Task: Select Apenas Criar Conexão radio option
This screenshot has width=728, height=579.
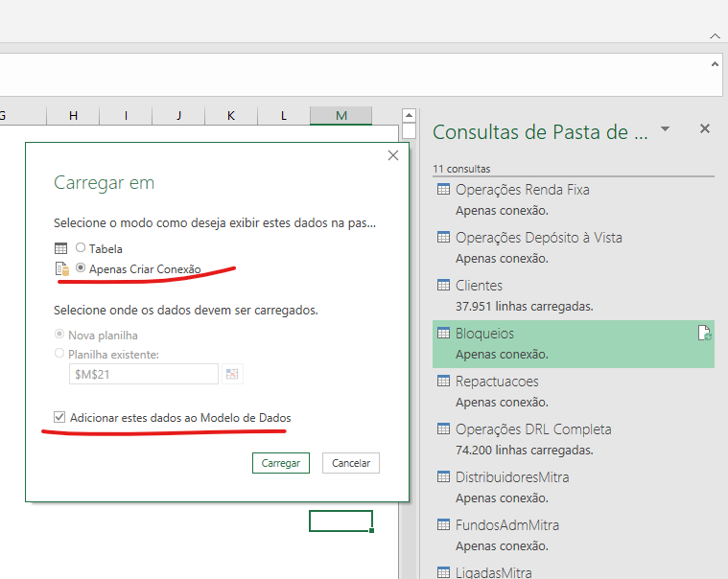Action: click(x=81, y=267)
